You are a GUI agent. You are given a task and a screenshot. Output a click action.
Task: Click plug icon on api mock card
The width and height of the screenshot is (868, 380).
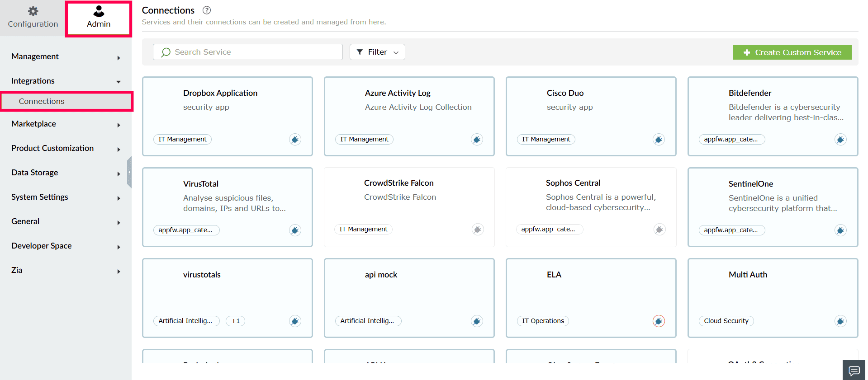click(477, 321)
